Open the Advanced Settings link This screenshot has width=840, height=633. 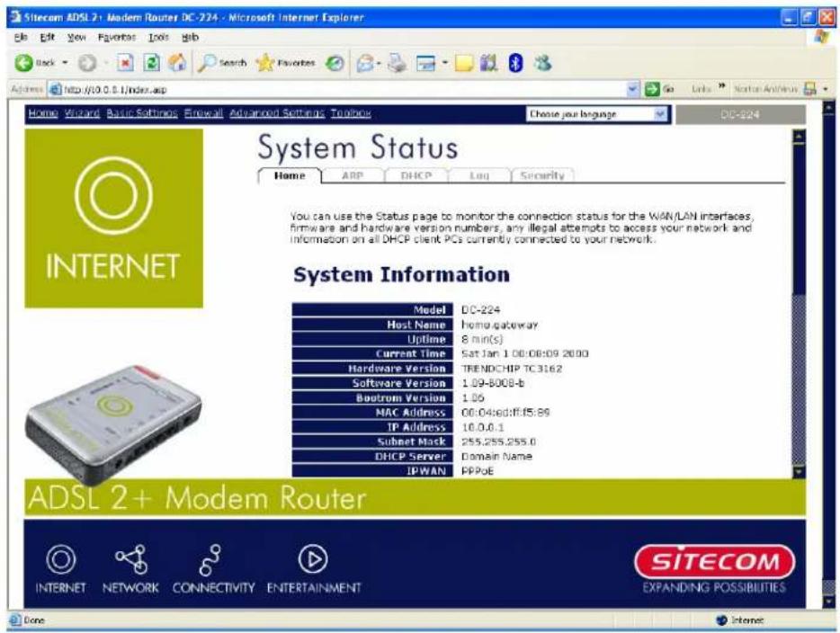point(277,113)
